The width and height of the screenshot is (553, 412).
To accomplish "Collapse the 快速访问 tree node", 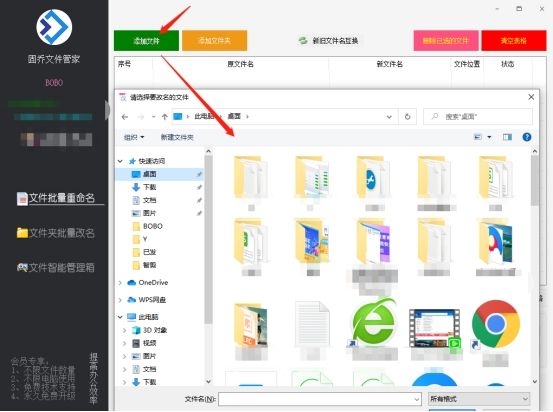I will tap(120, 161).
